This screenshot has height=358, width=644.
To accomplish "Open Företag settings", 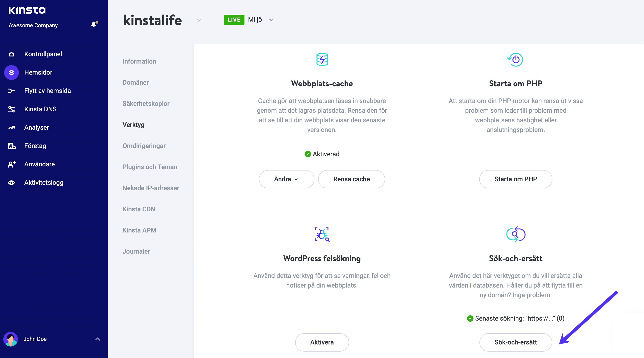I will pyautogui.click(x=35, y=146).
